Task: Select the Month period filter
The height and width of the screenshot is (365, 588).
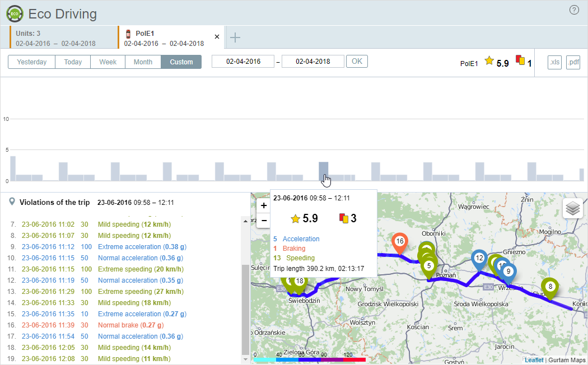Action: point(143,62)
